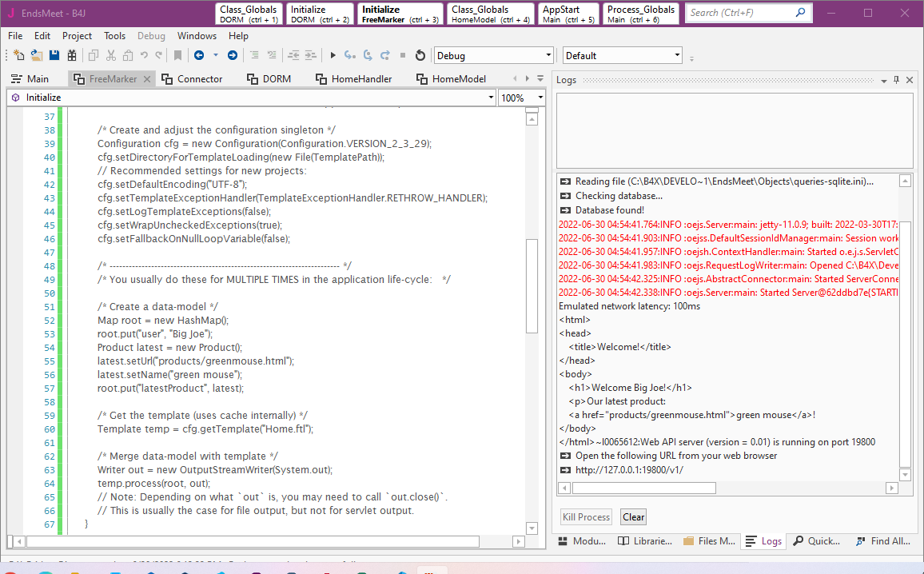Click the Open project folder icon
Screen dimensions: 924x574
pos(37,55)
